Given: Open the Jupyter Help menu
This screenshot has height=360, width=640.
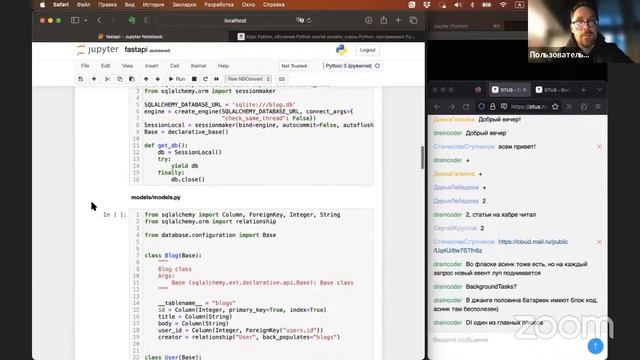Looking at the screenshot, I should (223, 66).
